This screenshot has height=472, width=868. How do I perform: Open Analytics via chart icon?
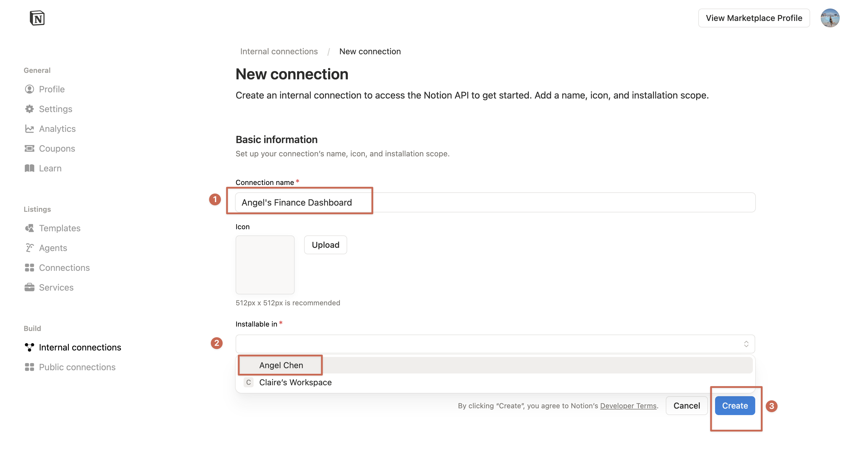click(29, 129)
